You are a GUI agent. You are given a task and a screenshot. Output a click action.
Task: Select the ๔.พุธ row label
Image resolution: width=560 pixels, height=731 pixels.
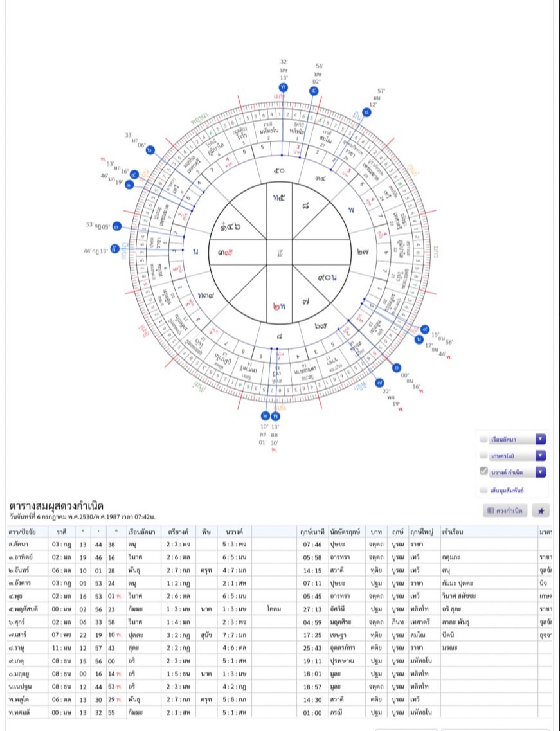click(15, 596)
